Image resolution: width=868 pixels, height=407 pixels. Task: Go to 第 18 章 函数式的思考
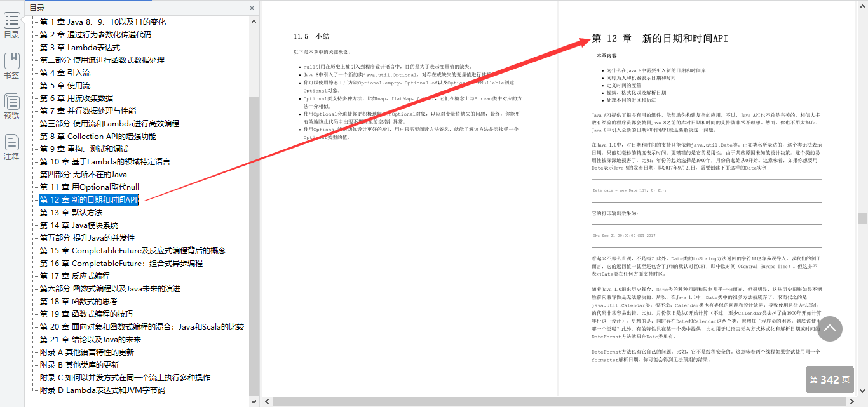[x=78, y=301]
